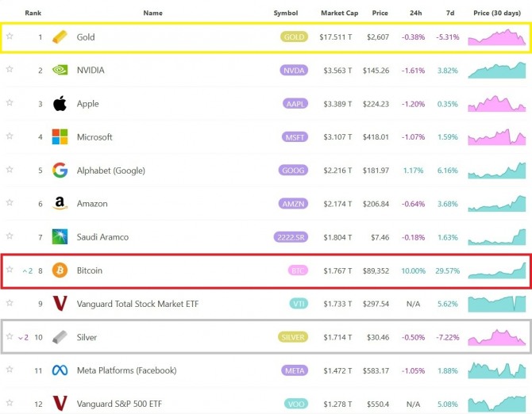
Task: Toggle the favorite star for Gold
Action: [10, 36]
